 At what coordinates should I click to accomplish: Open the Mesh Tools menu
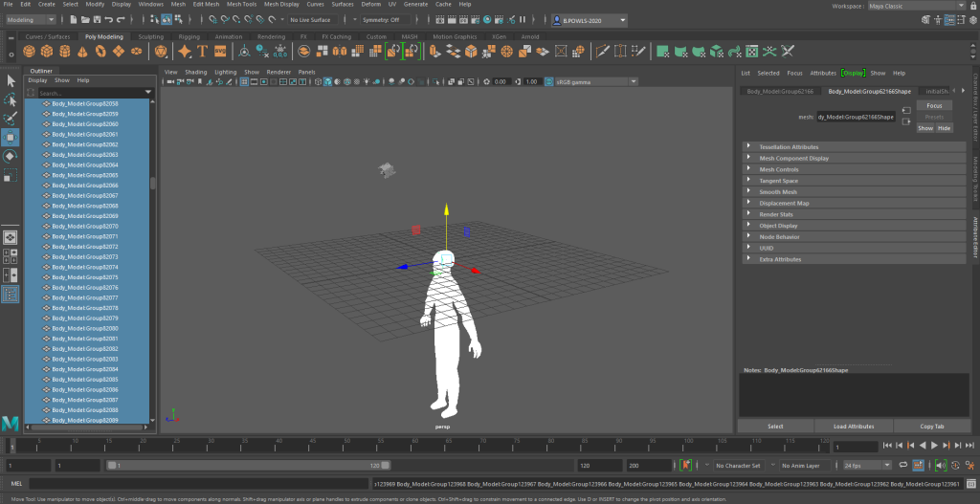pos(240,5)
